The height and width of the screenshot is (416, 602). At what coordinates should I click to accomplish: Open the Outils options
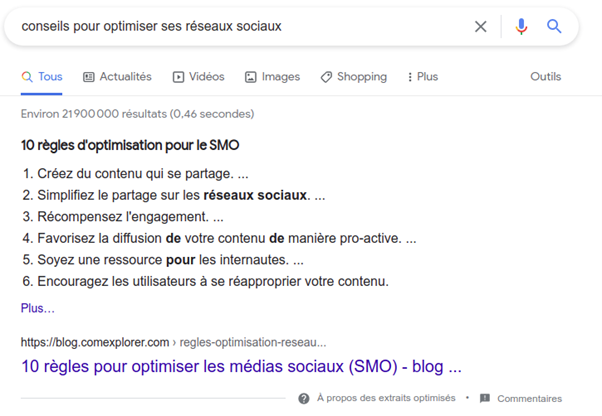[x=546, y=77]
